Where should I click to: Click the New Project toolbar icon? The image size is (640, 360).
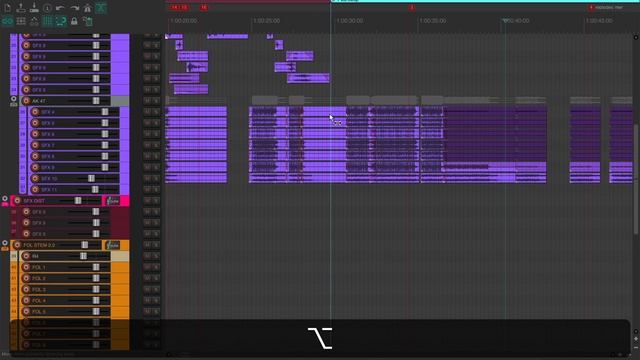point(7,8)
